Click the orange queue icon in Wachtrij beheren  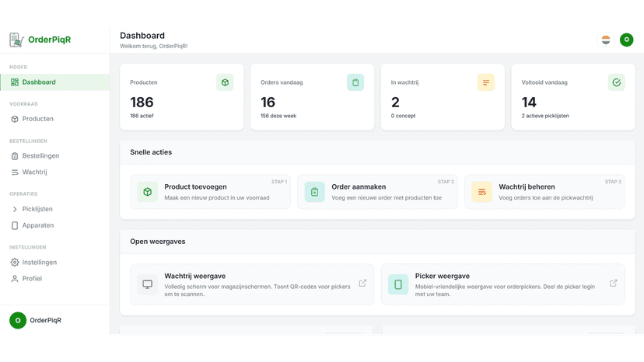pos(481,192)
